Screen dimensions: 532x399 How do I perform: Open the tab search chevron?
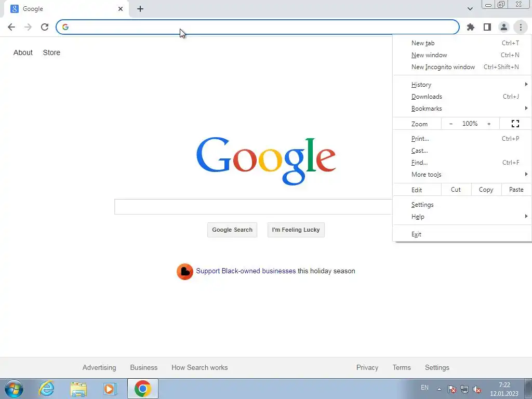click(470, 9)
